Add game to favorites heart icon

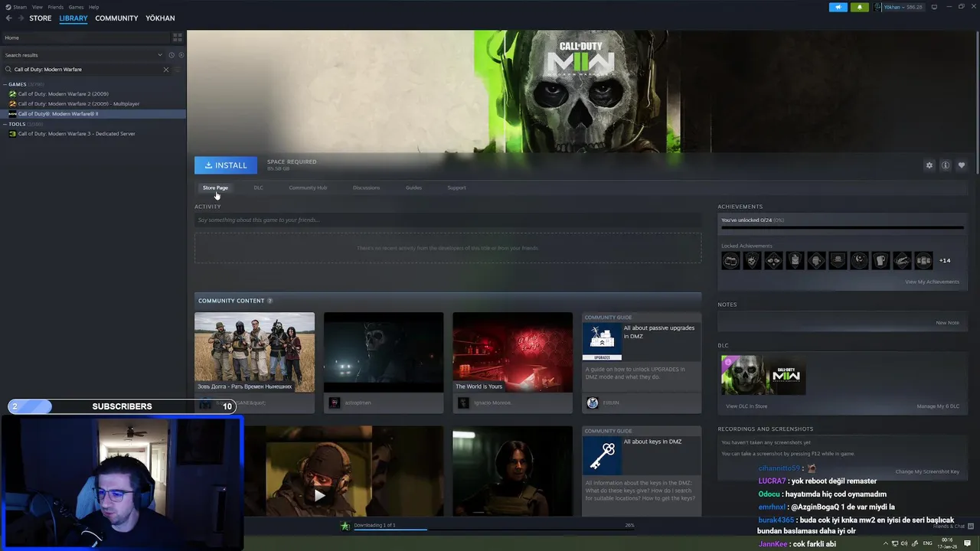pos(962,165)
